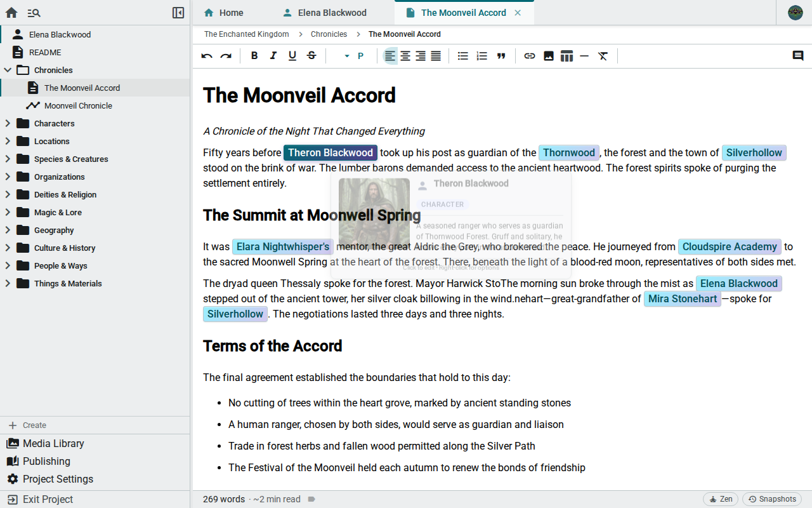Undo the last edit
This screenshot has width=812, height=508.
(x=207, y=56)
